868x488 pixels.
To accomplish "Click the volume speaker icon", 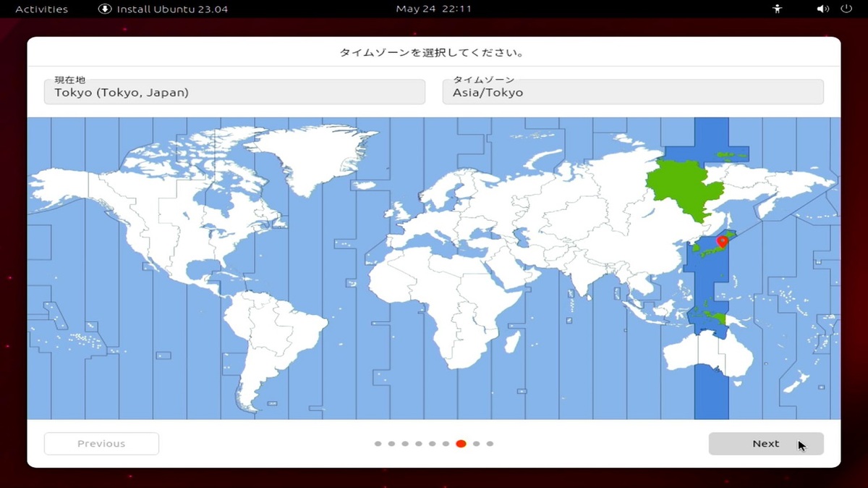I will tap(822, 9).
